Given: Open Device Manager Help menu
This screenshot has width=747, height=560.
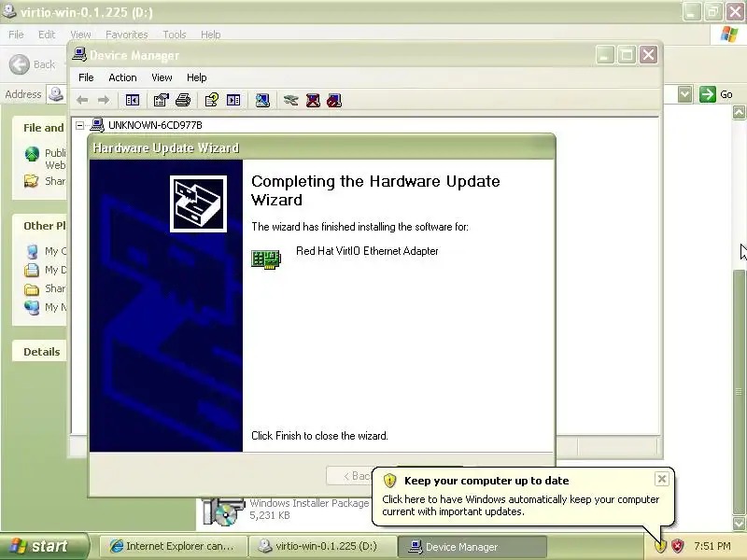Looking at the screenshot, I should coord(196,77).
